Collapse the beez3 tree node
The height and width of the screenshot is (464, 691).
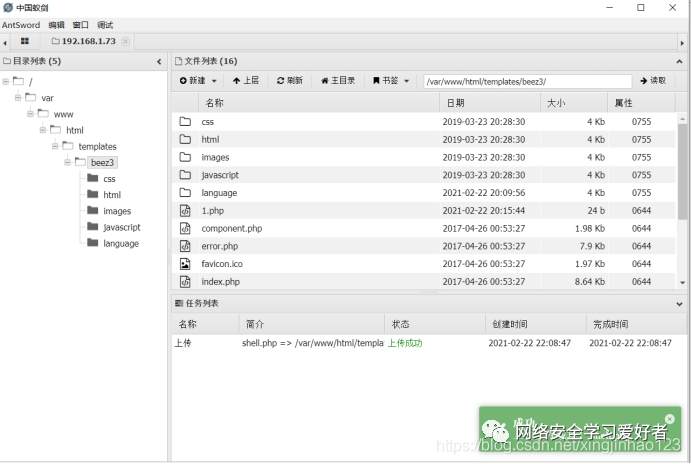tap(67, 162)
